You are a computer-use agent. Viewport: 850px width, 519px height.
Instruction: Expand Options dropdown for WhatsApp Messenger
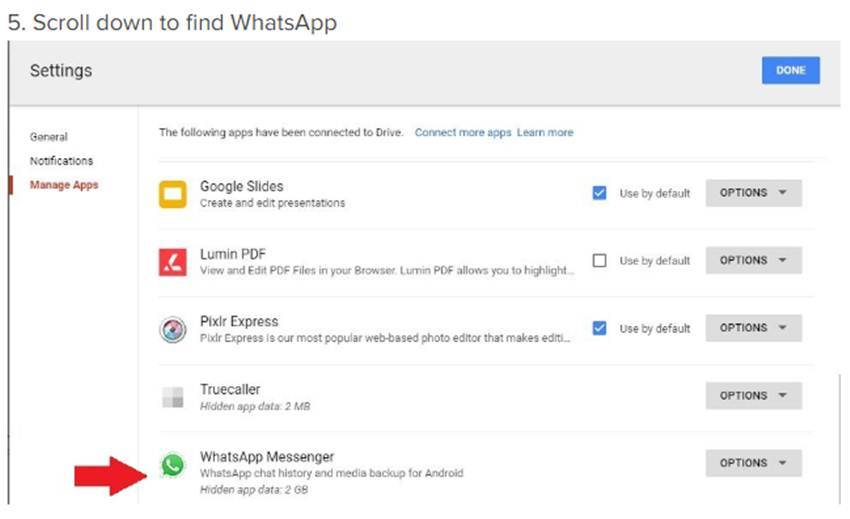(753, 463)
